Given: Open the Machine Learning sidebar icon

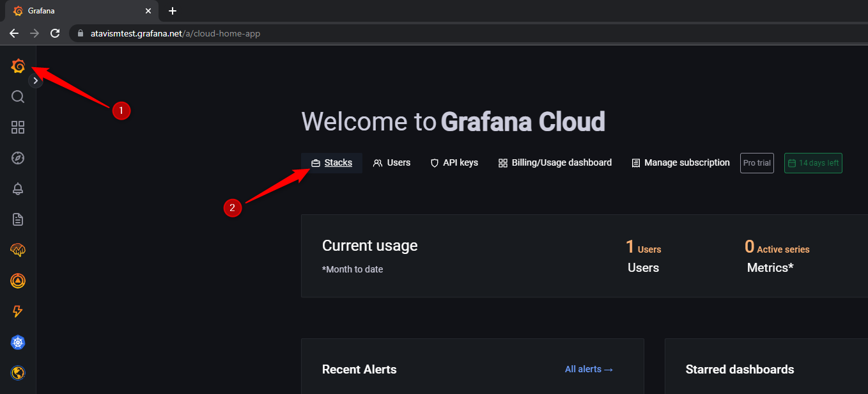Looking at the screenshot, I should (x=18, y=250).
